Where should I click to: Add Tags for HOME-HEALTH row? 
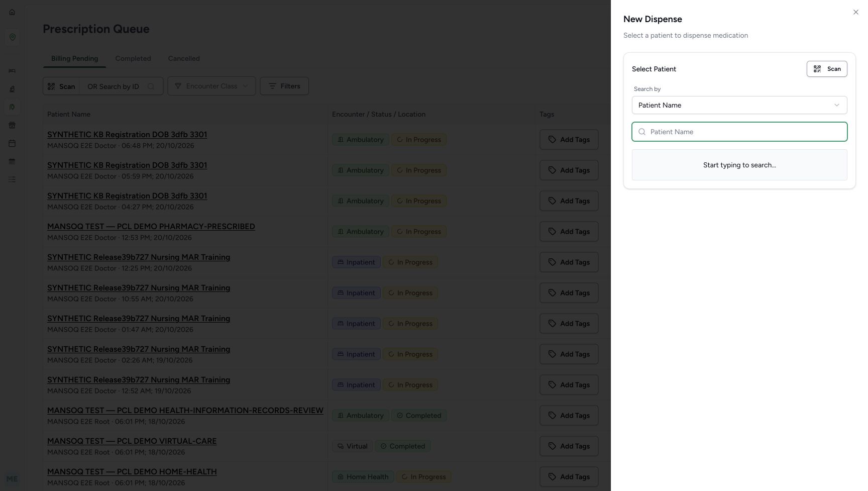(x=569, y=477)
